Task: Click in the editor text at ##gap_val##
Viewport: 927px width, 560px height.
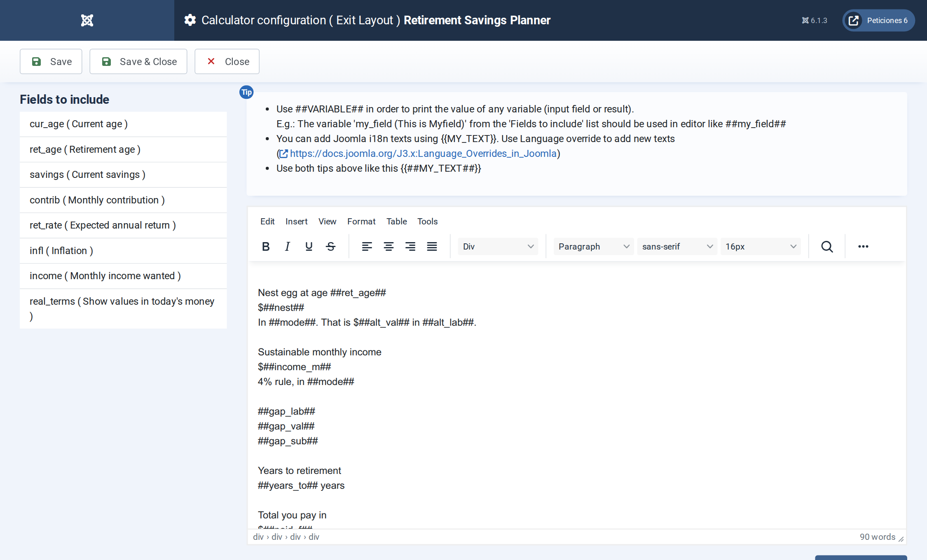Action: pos(286,426)
